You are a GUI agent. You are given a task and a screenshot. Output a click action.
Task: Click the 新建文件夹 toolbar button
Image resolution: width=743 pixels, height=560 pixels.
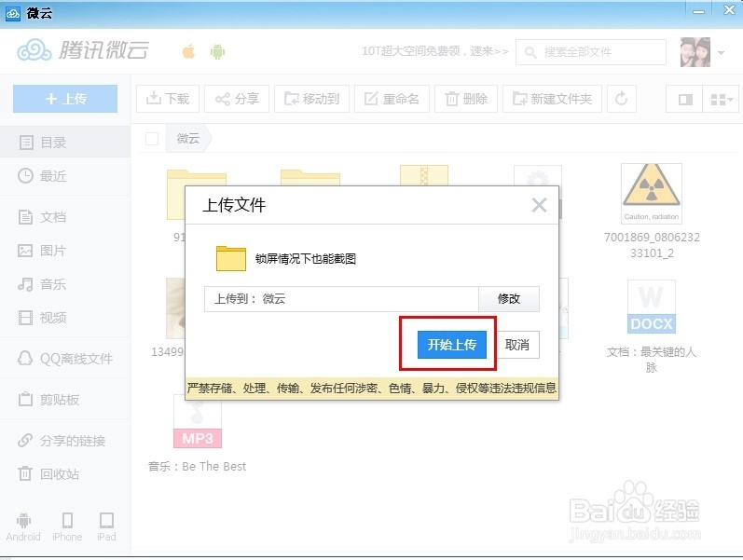click(x=553, y=99)
